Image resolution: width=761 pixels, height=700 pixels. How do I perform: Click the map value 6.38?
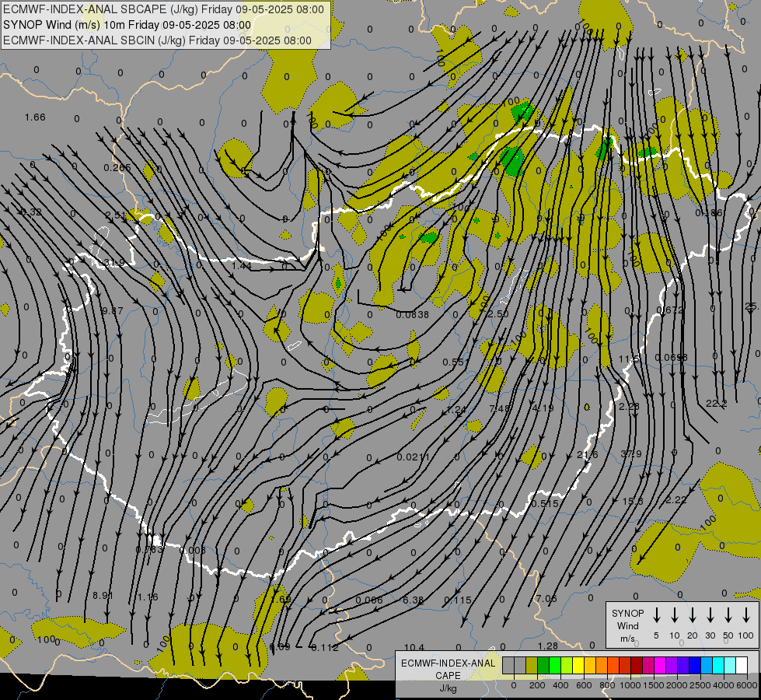point(413,600)
